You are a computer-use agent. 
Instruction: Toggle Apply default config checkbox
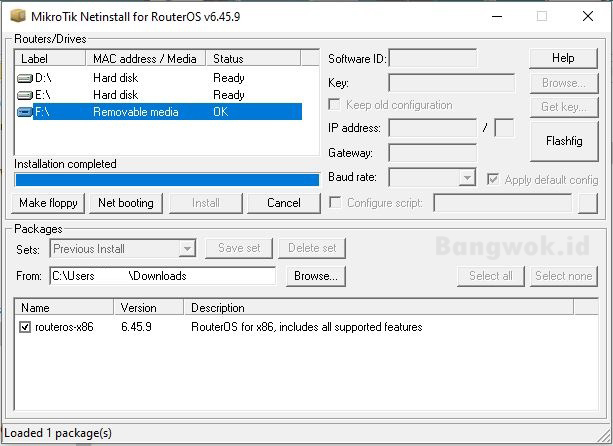493,179
